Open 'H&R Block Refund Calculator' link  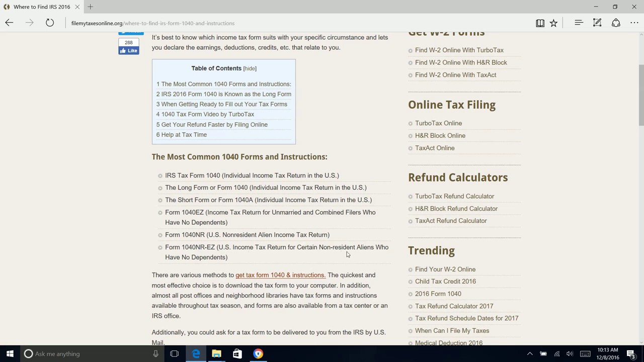[456, 209]
